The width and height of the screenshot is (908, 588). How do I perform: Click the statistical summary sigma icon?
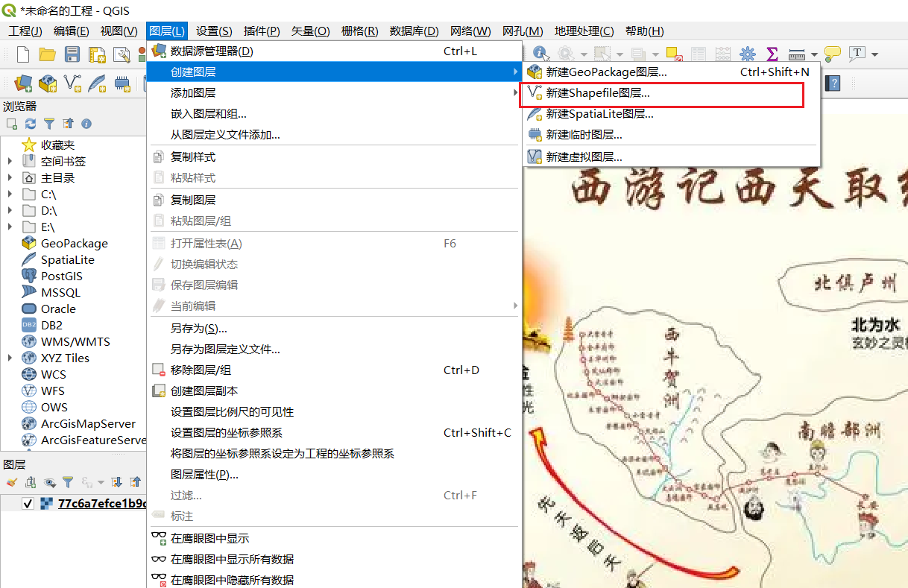pos(772,54)
